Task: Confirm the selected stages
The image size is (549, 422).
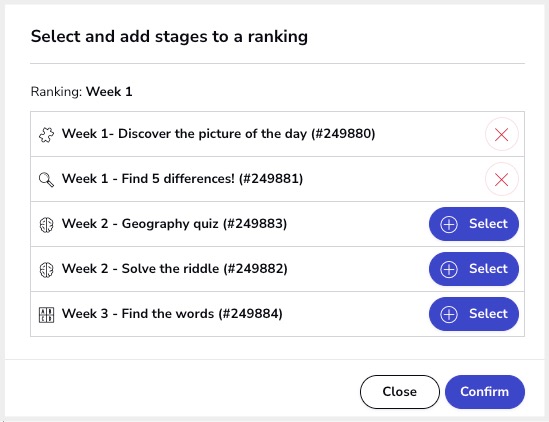Action: (485, 392)
